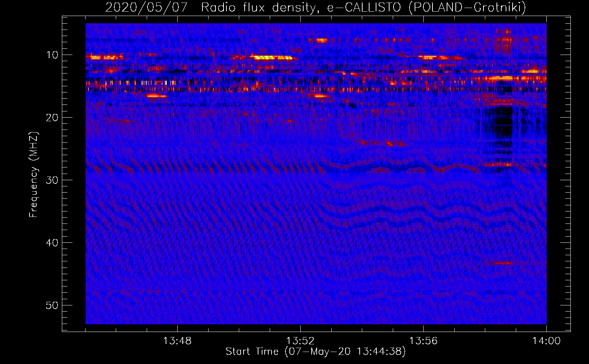Click the 10 MHz frequency tick label
The width and height of the screenshot is (589, 364).
coord(52,55)
